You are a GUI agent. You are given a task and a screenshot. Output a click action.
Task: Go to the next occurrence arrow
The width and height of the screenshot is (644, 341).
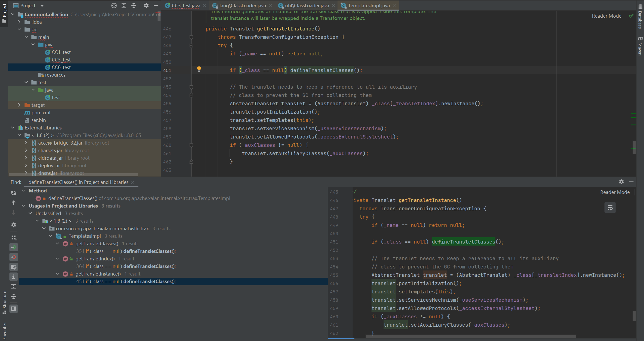(x=14, y=213)
